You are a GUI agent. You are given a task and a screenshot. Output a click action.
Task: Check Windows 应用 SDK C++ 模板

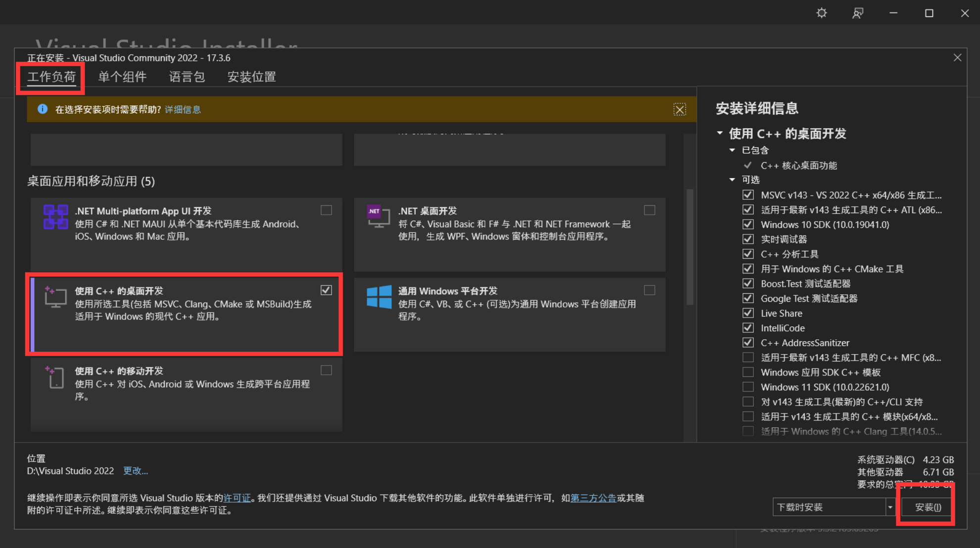(x=748, y=372)
